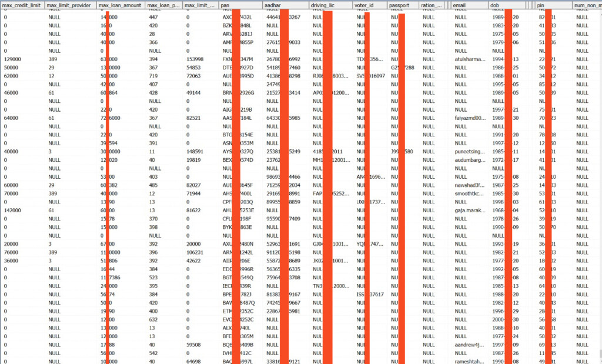The width and height of the screenshot is (602, 364).
Task: Click the cell showing 82027
Action: tap(193, 185)
